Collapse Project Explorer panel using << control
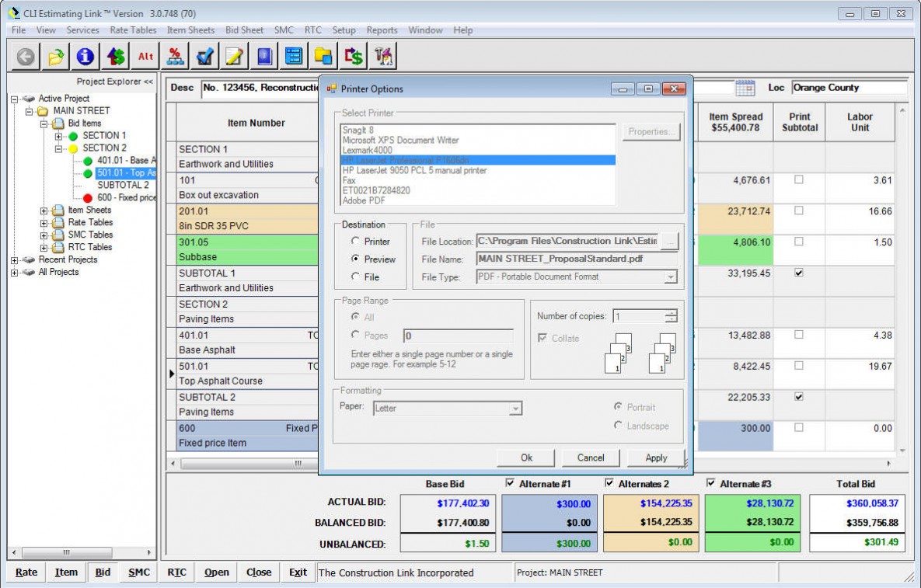The image size is (921, 588). click(148, 82)
